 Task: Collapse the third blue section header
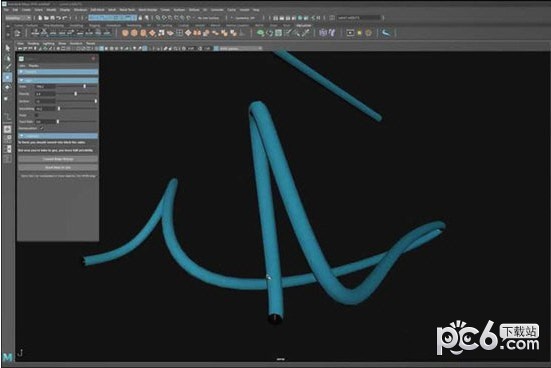click(58, 136)
